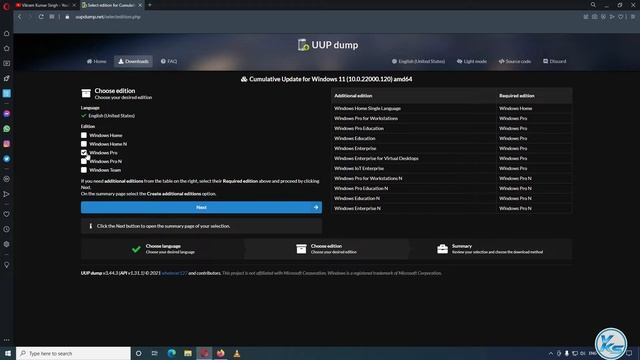This screenshot has width=640, height=360.
Task: Open sidebar bookmarks heart icon
Action: pos(7,214)
